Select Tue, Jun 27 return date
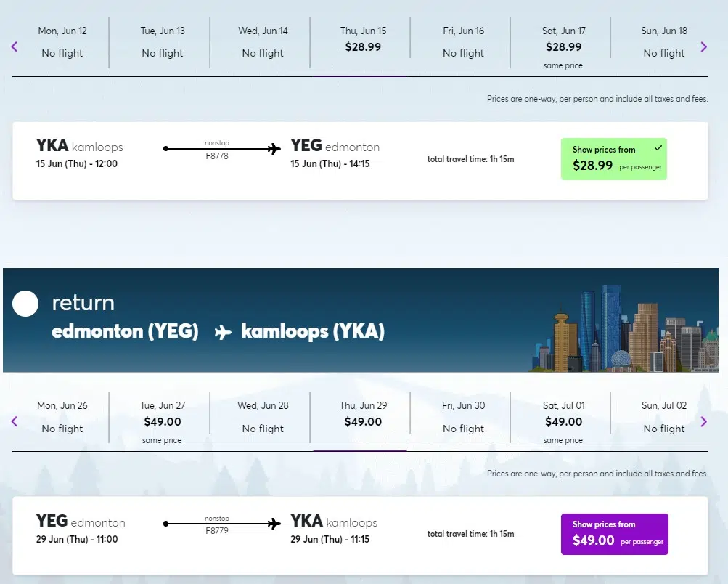 pos(163,421)
